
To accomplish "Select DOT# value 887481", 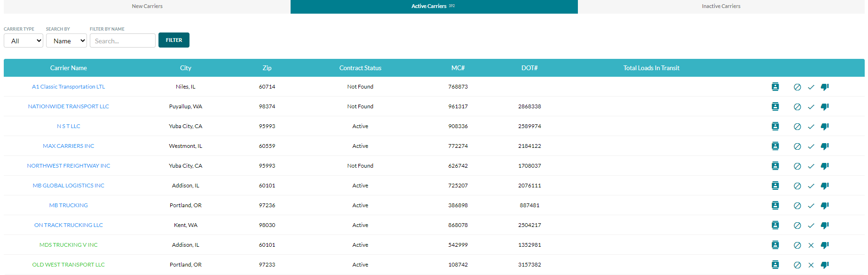I will coord(529,205).
